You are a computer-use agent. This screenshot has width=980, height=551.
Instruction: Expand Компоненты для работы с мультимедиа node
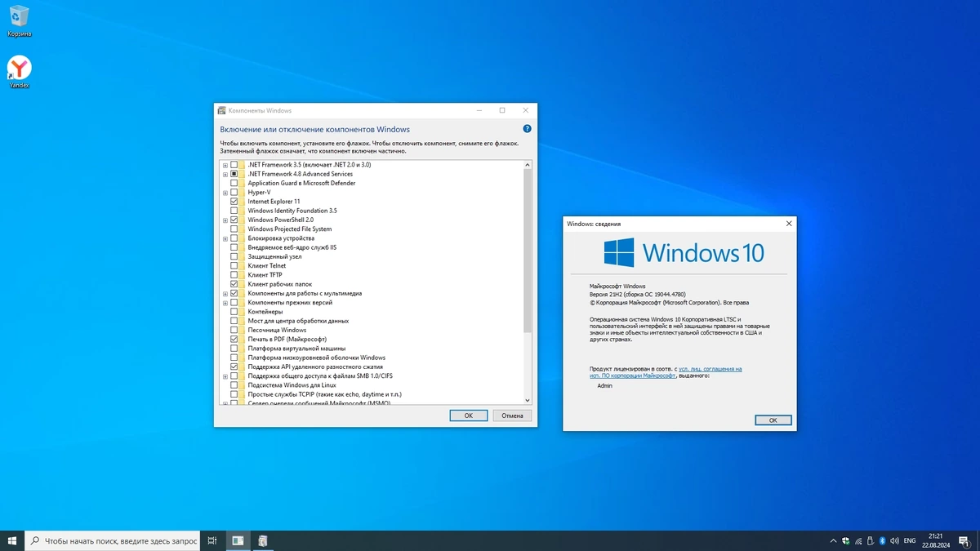click(225, 293)
